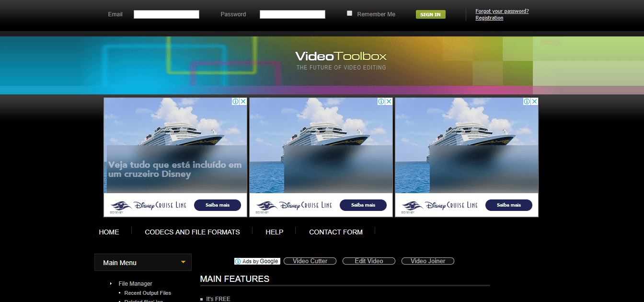The height and width of the screenshot is (302, 644).
Task: Open the Video Cutter ad link
Action: [x=310, y=261]
